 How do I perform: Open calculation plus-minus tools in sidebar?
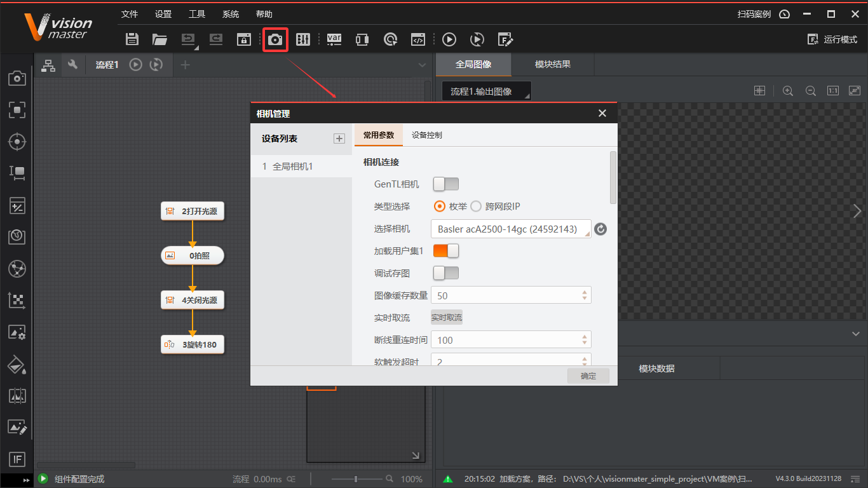(x=17, y=205)
